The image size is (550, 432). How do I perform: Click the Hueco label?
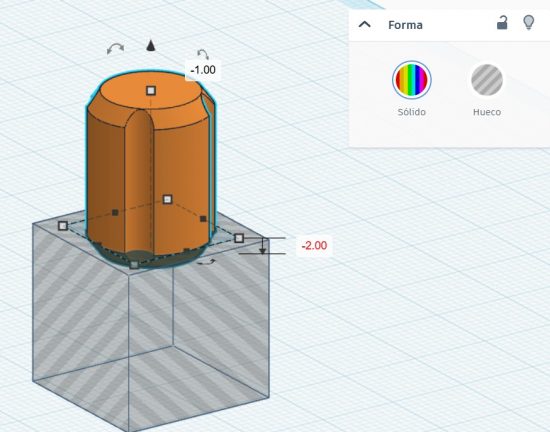click(x=487, y=112)
